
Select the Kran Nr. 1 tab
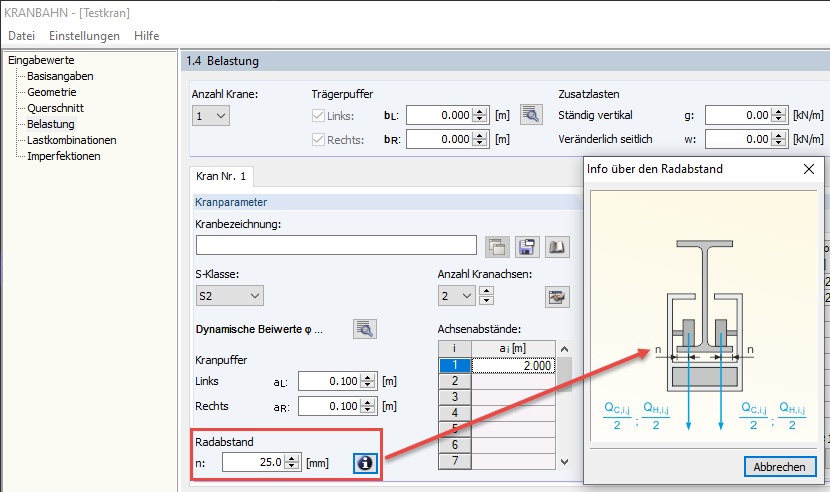(221, 176)
